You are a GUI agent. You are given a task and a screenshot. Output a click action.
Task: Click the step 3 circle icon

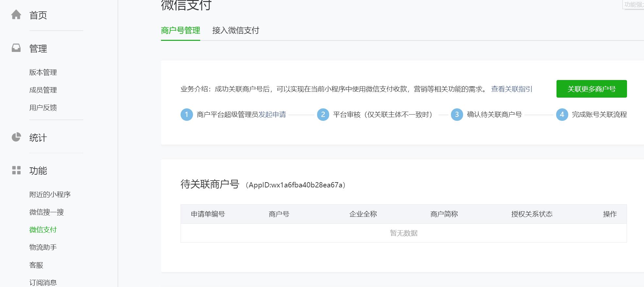457,115
